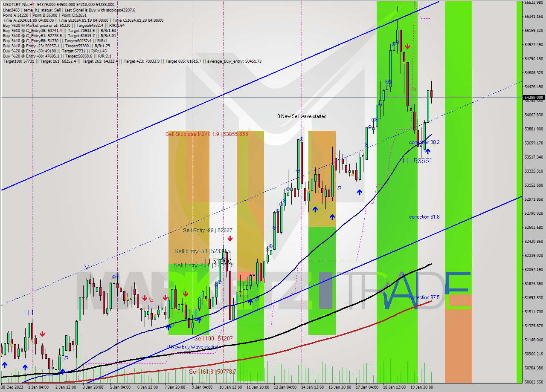The height and width of the screenshot is (392, 546).
Task: Click the 'Buy %10 @ Entry -23' line
Action: (x=56, y=46)
